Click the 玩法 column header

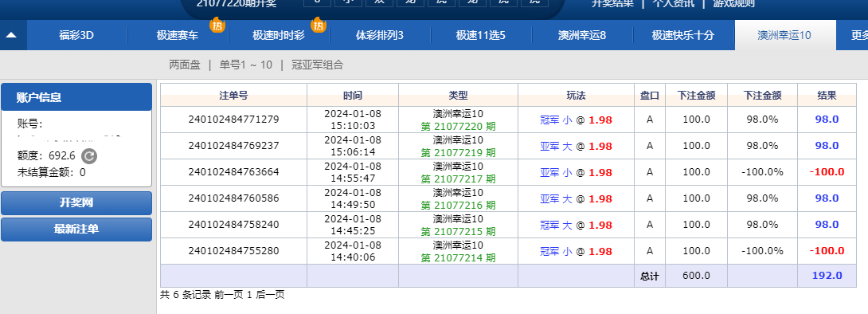click(x=576, y=96)
